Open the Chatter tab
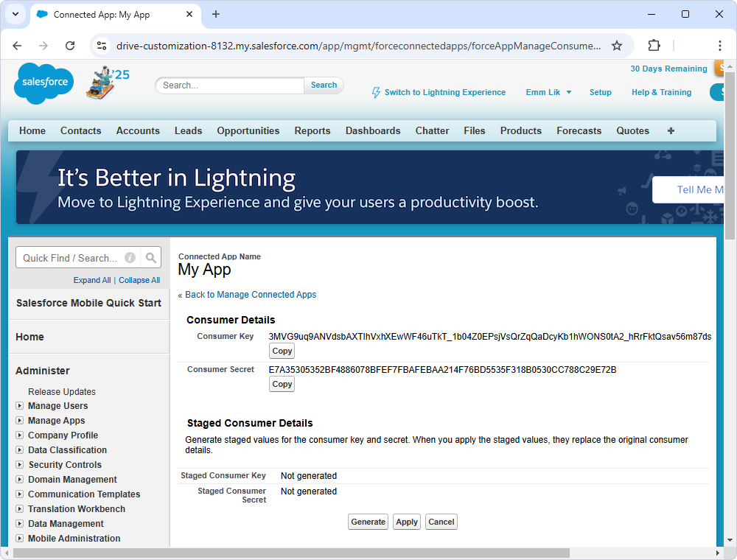Image resolution: width=737 pixels, height=560 pixels. [x=432, y=130]
